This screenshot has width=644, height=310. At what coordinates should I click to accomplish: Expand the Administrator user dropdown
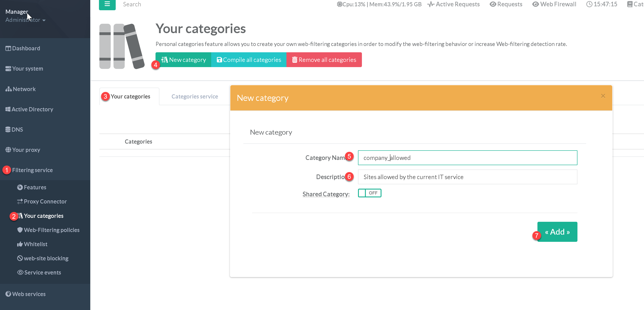click(25, 20)
